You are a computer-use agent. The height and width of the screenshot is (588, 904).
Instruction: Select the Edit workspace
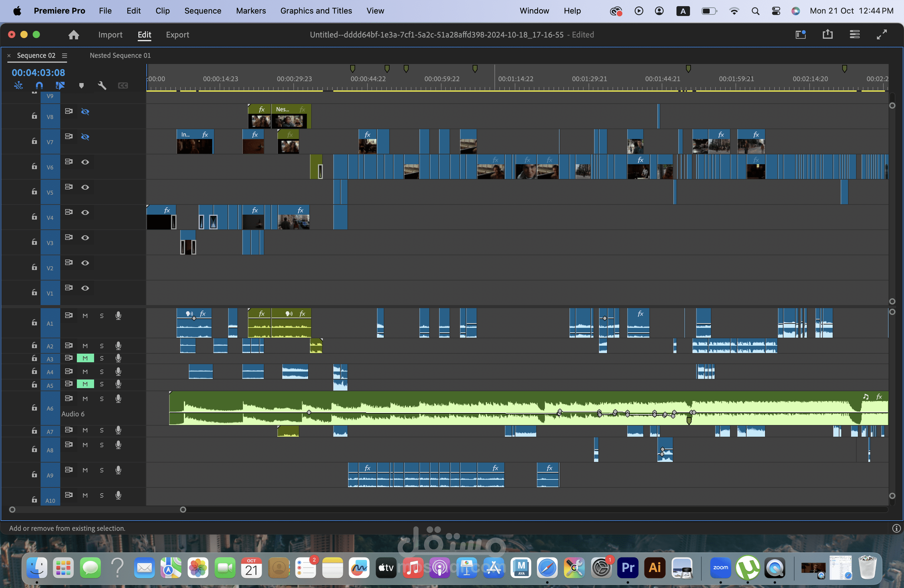click(144, 35)
